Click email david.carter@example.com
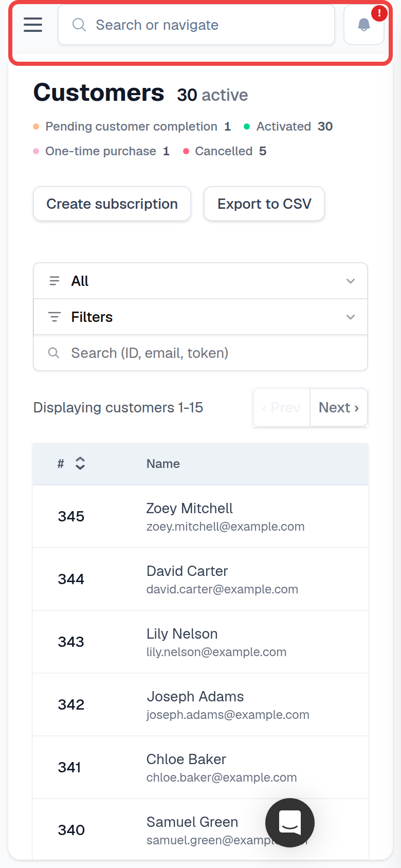Image resolution: width=401 pixels, height=868 pixels. (222, 589)
